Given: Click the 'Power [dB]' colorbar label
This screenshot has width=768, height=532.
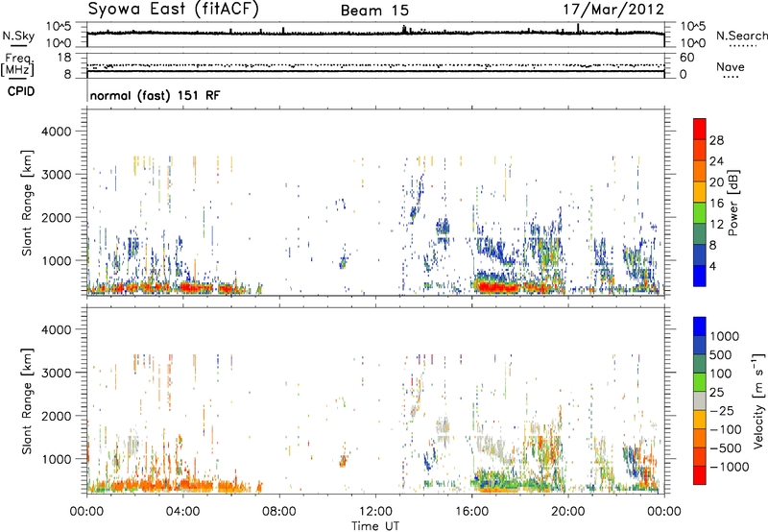Looking at the screenshot, I should [x=732, y=203].
